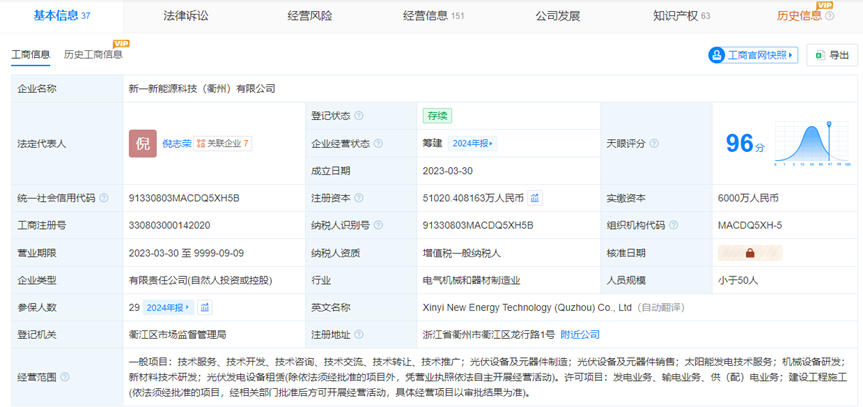Click the chart icon beside 注册资本 amount
The height and width of the screenshot is (407, 863).
[535, 198]
